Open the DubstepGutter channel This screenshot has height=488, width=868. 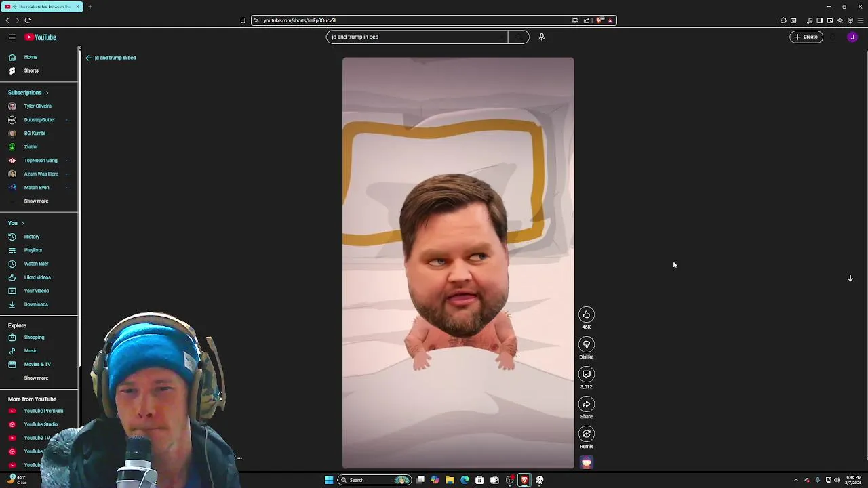(39, 120)
